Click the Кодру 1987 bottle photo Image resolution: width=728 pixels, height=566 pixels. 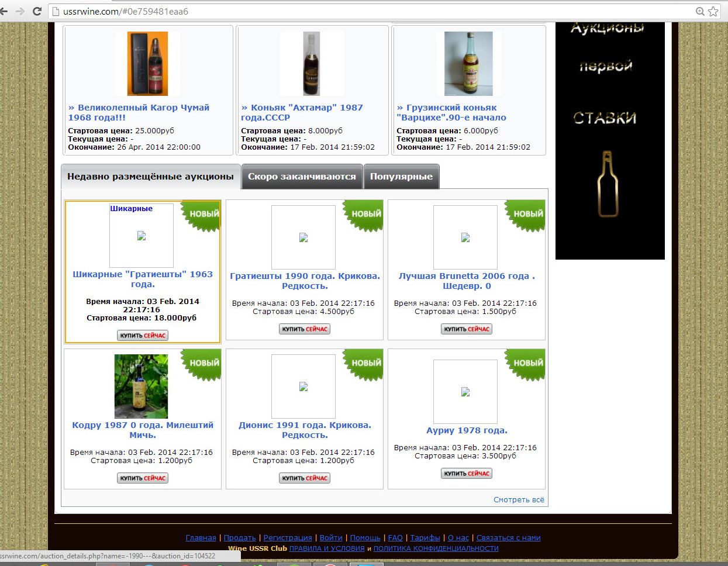141,386
